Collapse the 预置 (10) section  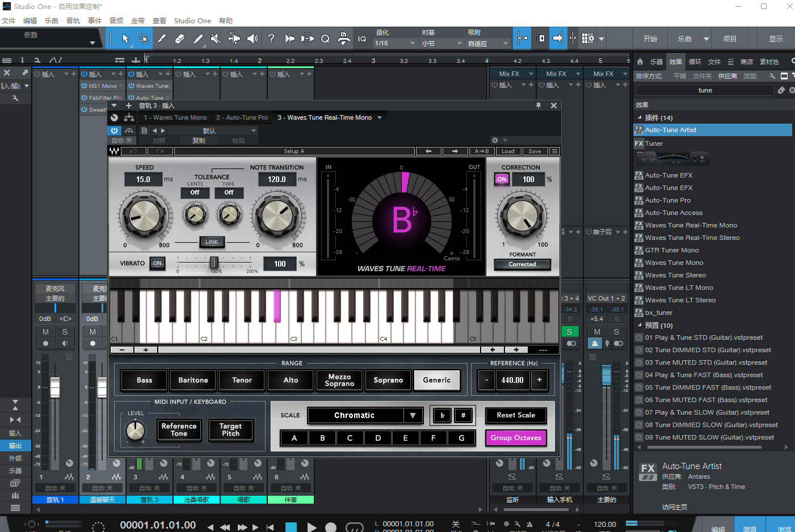pos(640,325)
